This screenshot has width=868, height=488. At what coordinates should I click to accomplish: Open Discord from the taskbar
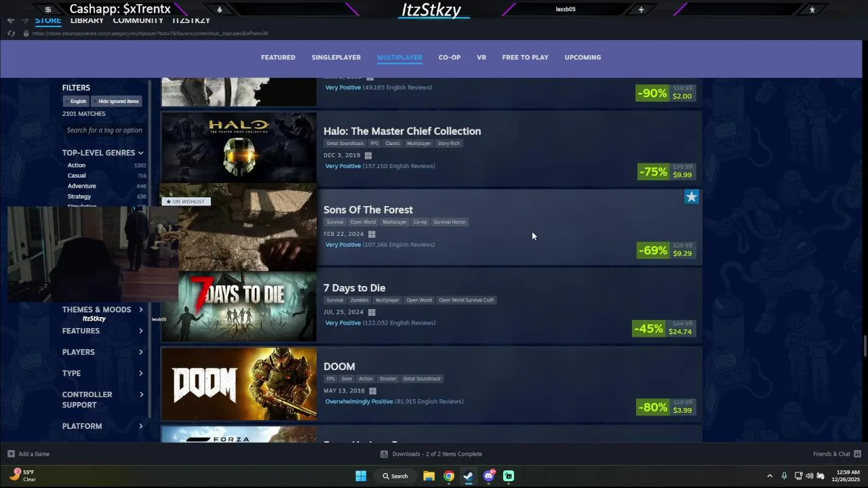tap(489, 476)
